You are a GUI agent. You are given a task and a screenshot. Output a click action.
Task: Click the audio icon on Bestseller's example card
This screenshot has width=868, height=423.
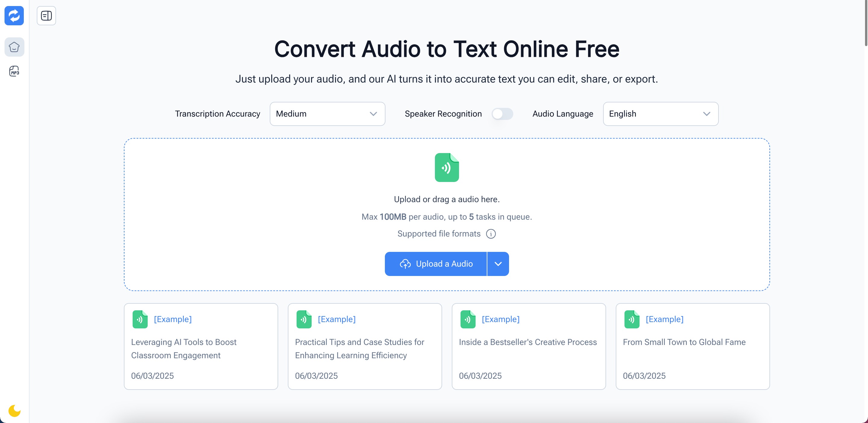[x=468, y=319]
